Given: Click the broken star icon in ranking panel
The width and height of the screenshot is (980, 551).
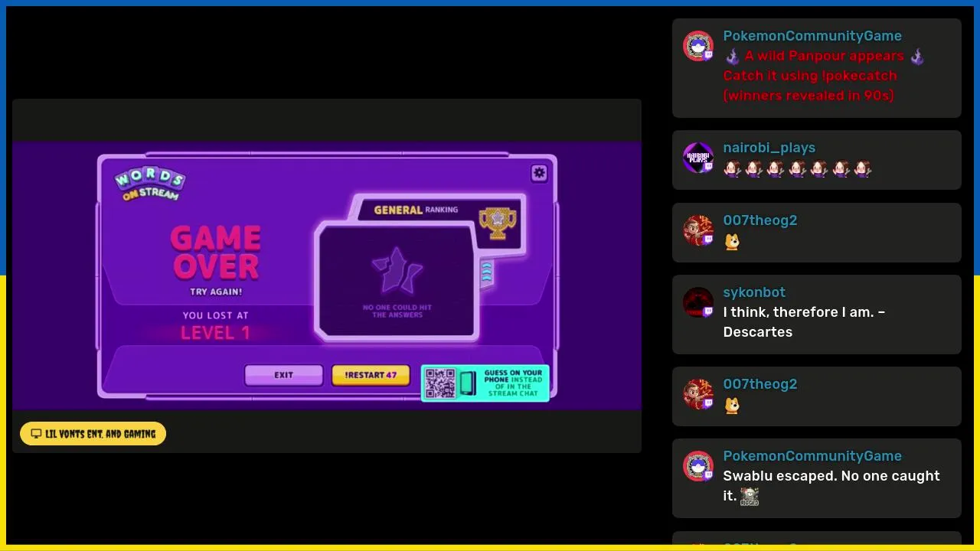Looking at the screenshot, I should pos(397,271).
